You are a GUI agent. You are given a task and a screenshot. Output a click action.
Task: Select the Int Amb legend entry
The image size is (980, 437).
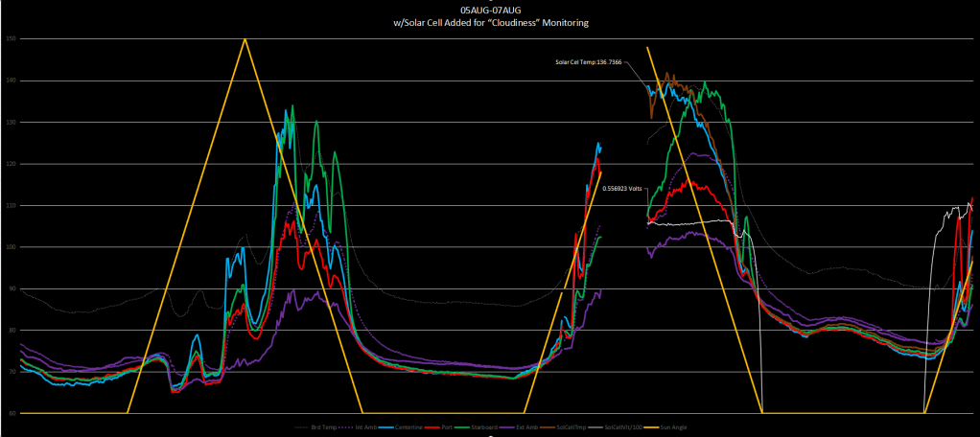(x=363, y=427)
